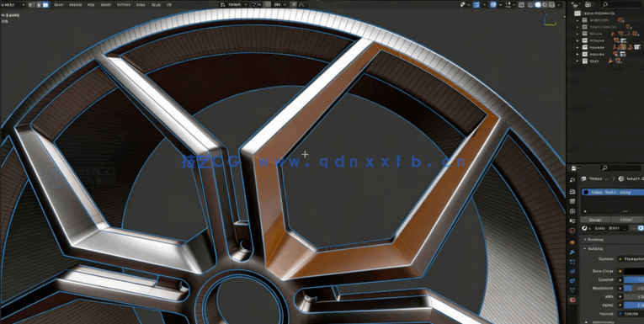Open the Select menu in viewport header
The image size is (644, 324).
click(x=75, y=4)
